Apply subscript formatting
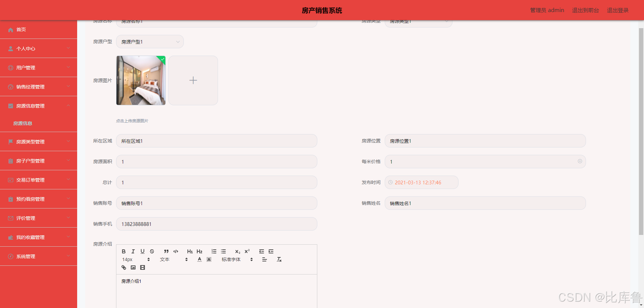The height and width of the screenshot is (308, 644). (237, 251)
